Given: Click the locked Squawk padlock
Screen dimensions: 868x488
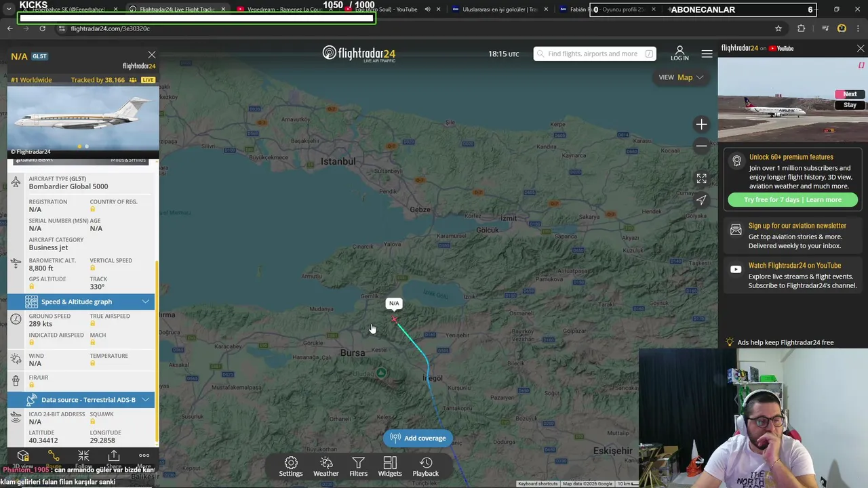Looking at the screenshot, I should point(92,422).
